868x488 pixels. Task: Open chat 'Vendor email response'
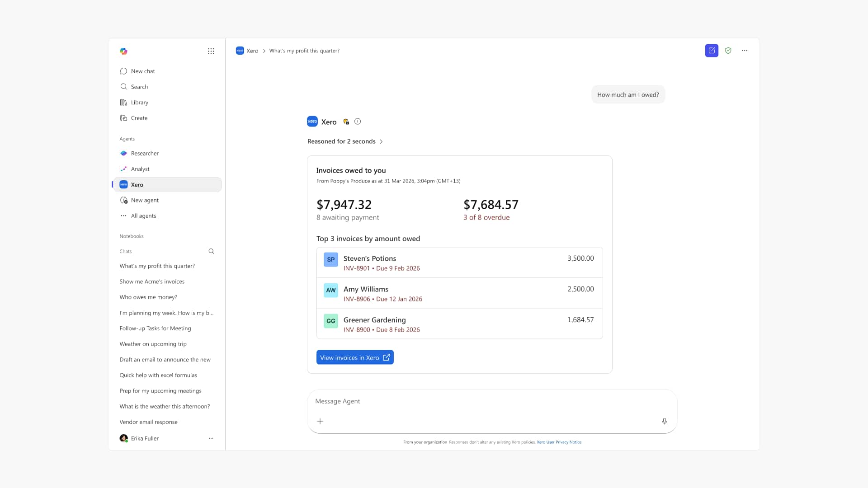pyautogui.click(x=148, y=422)
